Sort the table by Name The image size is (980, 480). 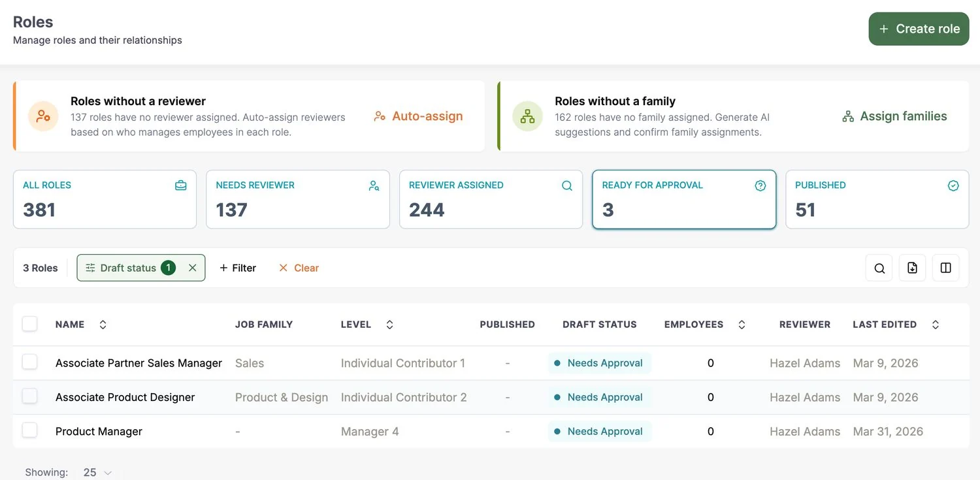tap(103, 325)
